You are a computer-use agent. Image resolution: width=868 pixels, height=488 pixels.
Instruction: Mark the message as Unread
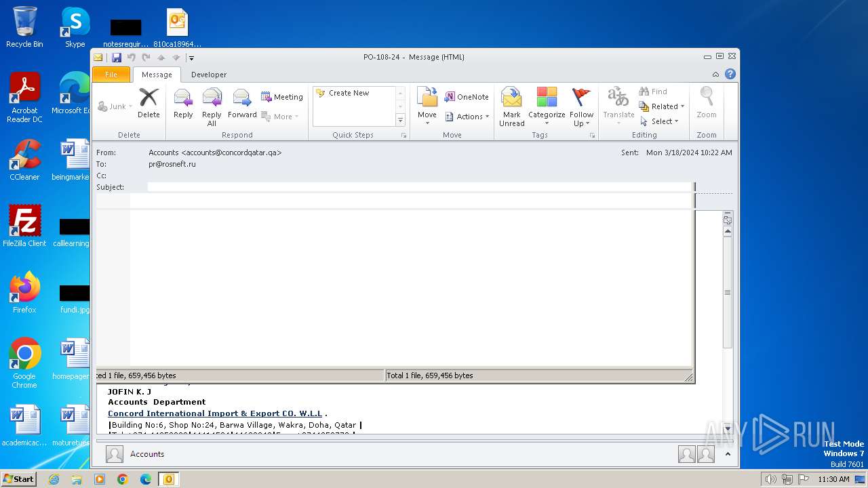click(x=511, y=107)
